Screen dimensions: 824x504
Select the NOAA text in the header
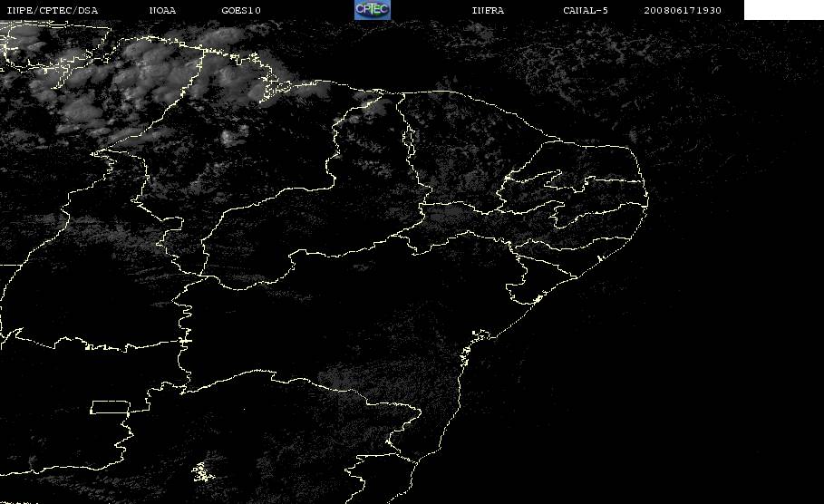click(163, 10)
